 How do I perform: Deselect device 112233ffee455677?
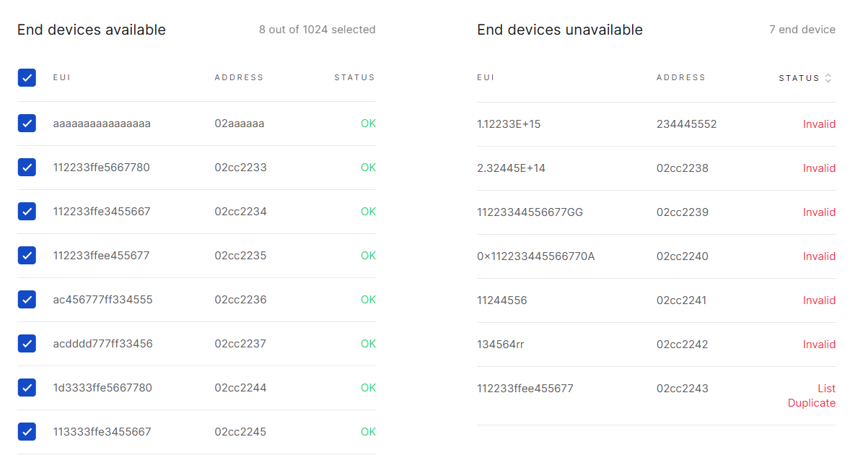27,255
